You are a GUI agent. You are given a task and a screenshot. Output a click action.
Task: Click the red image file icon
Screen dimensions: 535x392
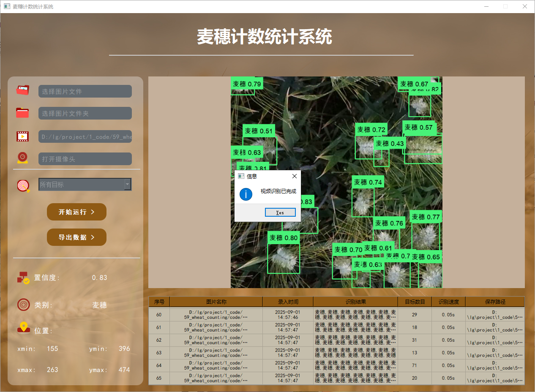click(23, 90)
